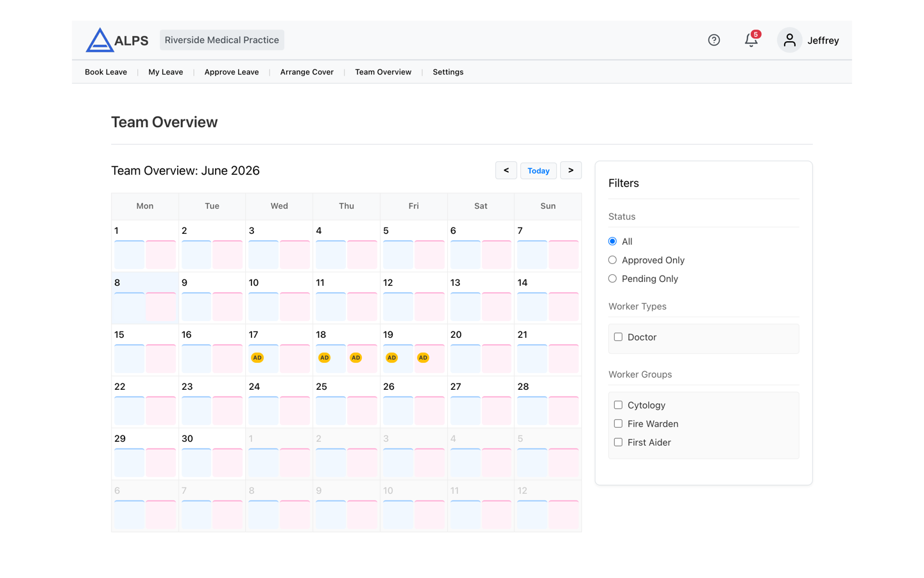Click the Worker Groups label
The image size is (924, 578).
(x=640, y=374)
